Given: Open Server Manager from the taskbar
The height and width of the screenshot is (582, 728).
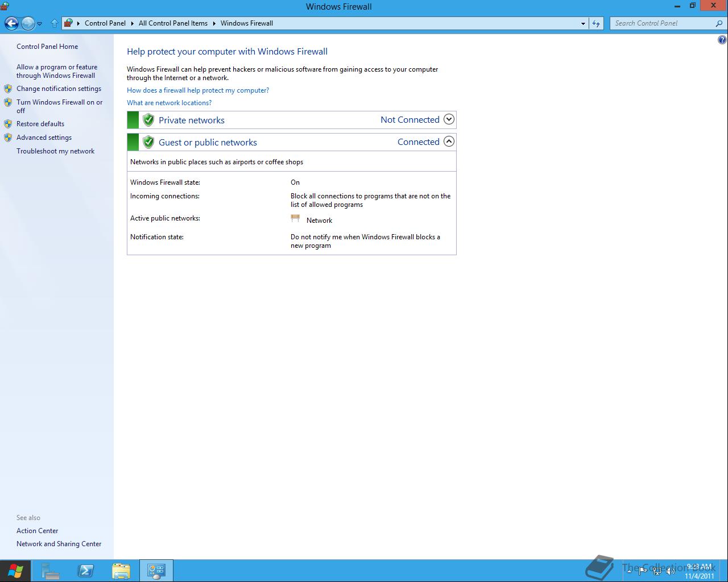Looking at the screenshot, I should pyautogui.click(x=51, y=571).
